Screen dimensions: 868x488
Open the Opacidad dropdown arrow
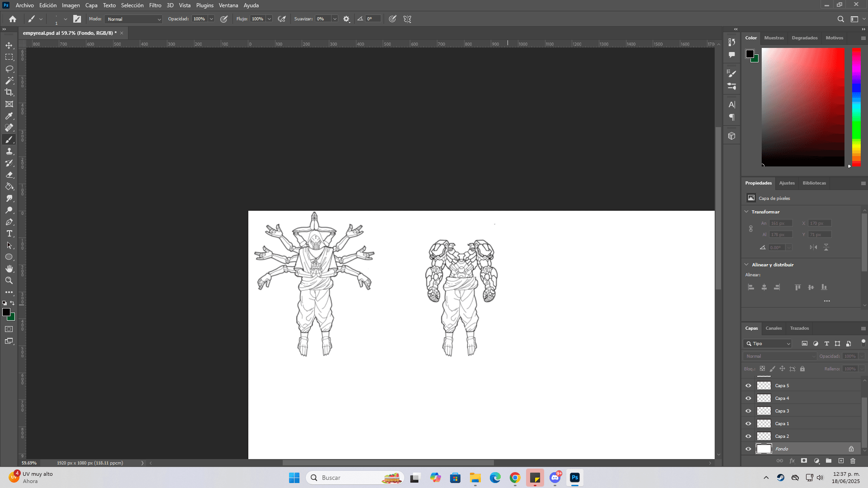click(x=211, y=19)
